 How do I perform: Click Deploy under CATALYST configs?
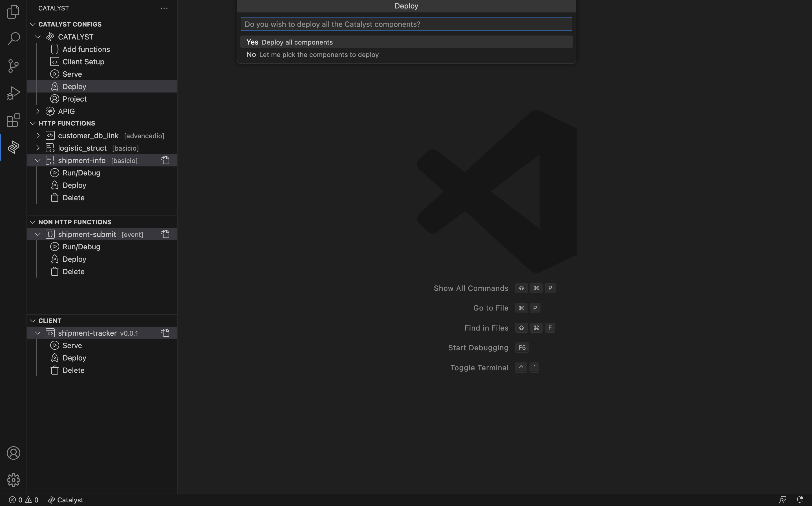click(102, 86)
